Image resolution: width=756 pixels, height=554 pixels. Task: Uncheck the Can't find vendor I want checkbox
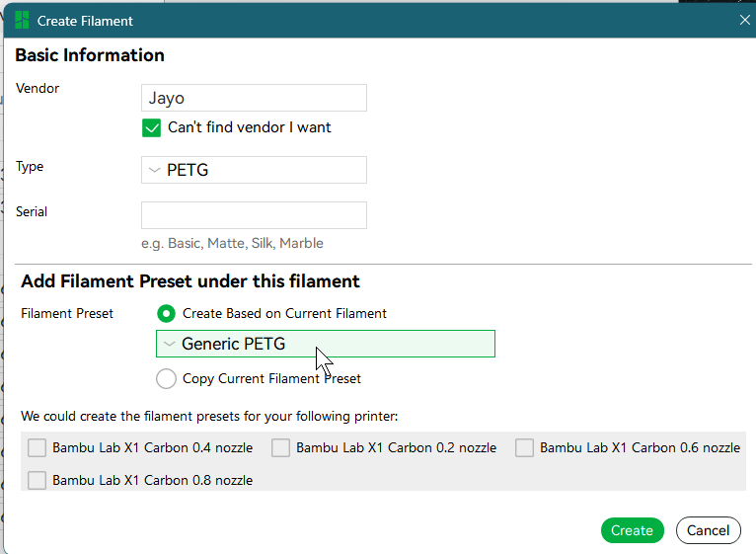151,127
